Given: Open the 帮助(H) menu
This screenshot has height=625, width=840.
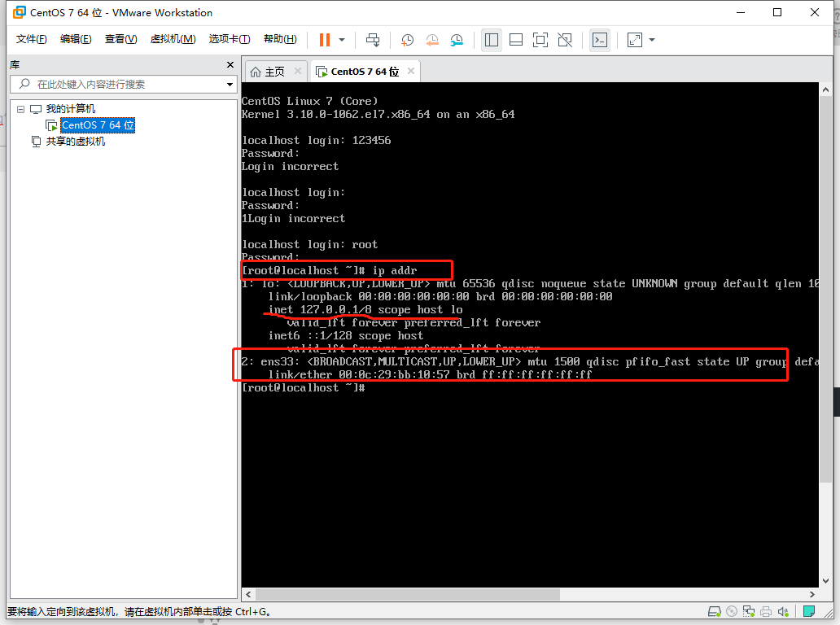Looking at the screenshot, I should click(280, 39).
